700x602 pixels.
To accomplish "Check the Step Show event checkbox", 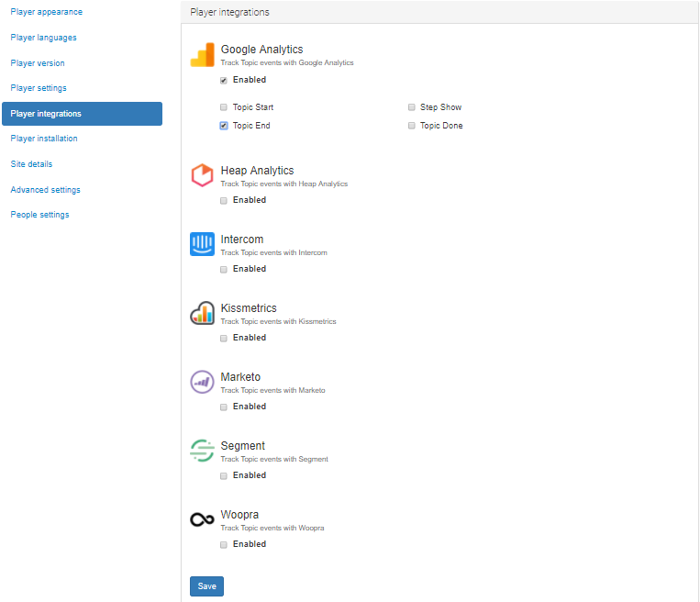I will point(412,107).
